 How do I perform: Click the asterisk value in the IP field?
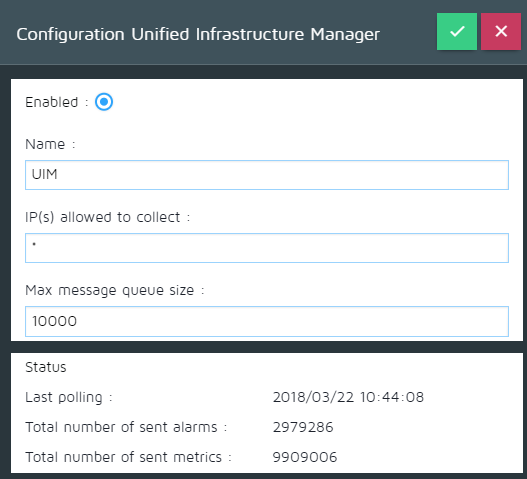pos(34,244)
